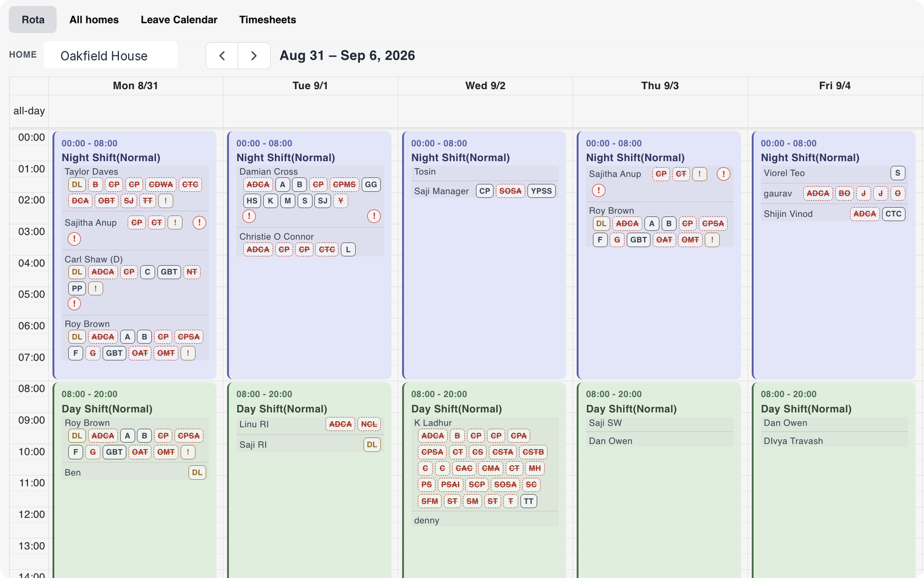Click the SOSA tag for Saji Manager
The width and height of the screenshot is (924, 578).
511,191
